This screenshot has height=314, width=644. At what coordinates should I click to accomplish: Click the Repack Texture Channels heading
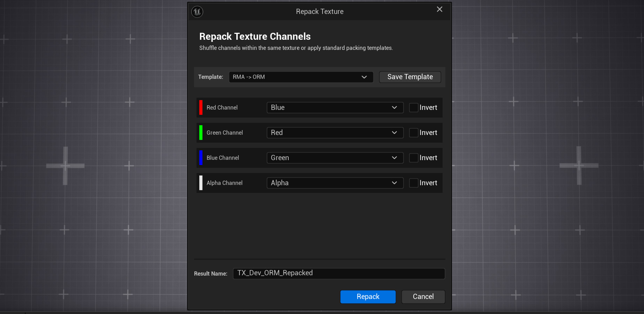254,36
